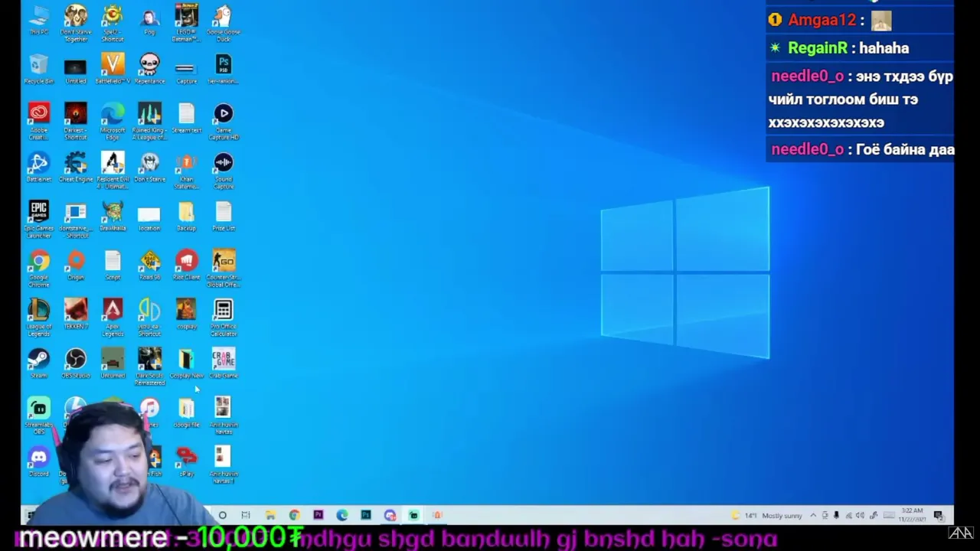Open the taskbar clock showing 3:22 AM

tap(912, 515)
